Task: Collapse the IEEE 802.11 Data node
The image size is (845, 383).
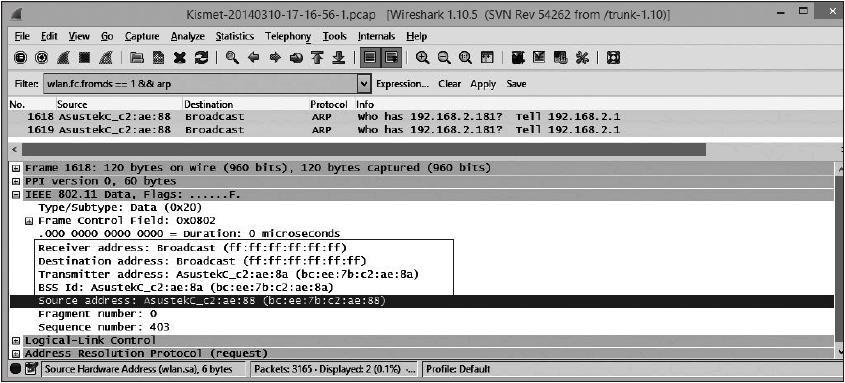Action: [x=16, y=194]
